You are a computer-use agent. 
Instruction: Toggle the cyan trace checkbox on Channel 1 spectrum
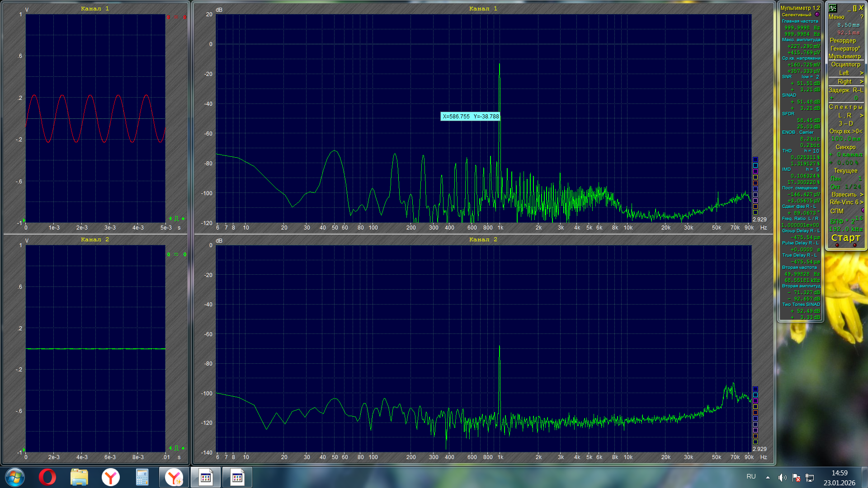tap(755, 165)
